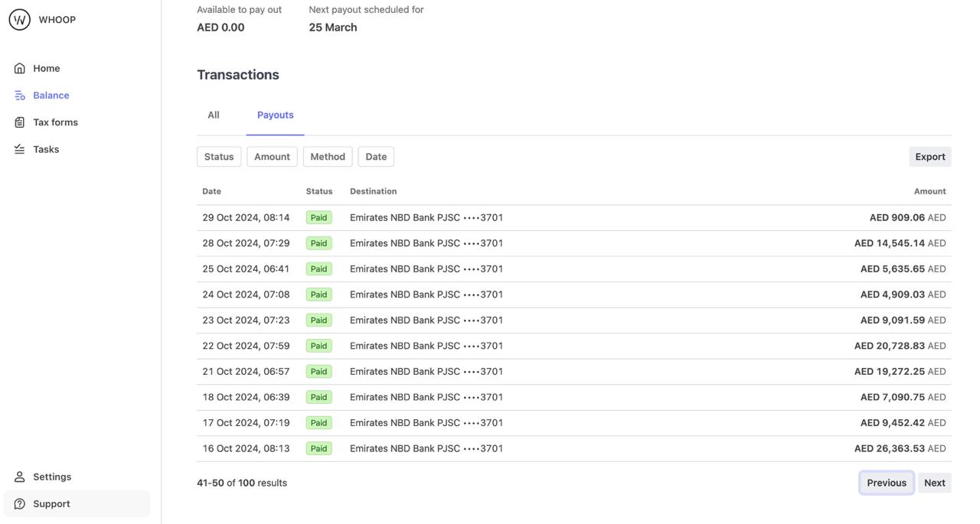
Task: Open the Amount filter dropdown
Action: pyautogui.click(x=272, y=157)
